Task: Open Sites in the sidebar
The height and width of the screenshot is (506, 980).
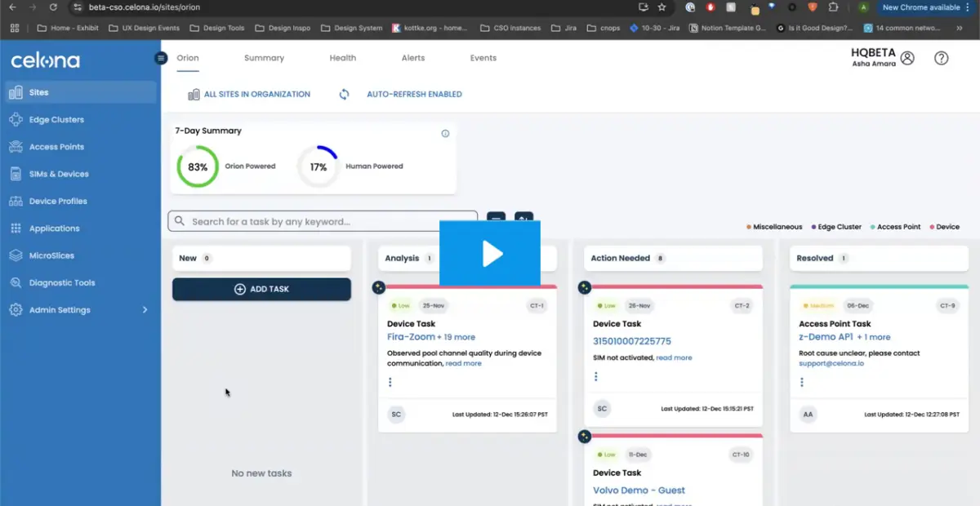Action: [79, 92]
